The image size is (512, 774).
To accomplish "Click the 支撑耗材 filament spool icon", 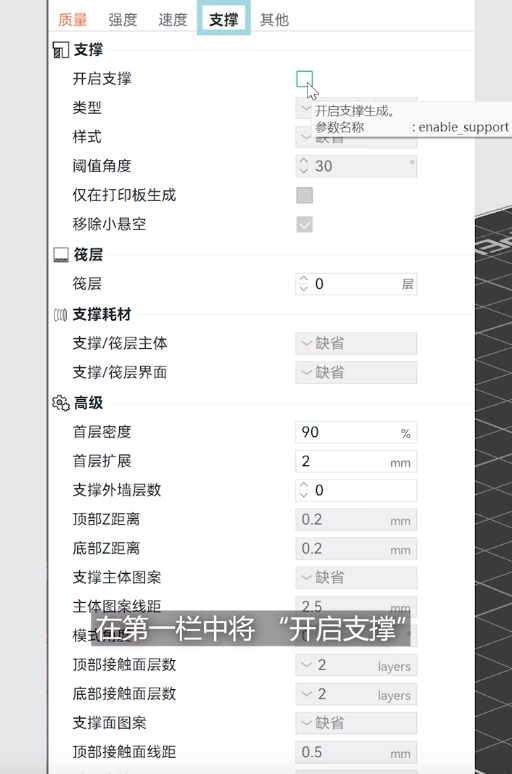I will pyautogui.click(x=60, y=314).
